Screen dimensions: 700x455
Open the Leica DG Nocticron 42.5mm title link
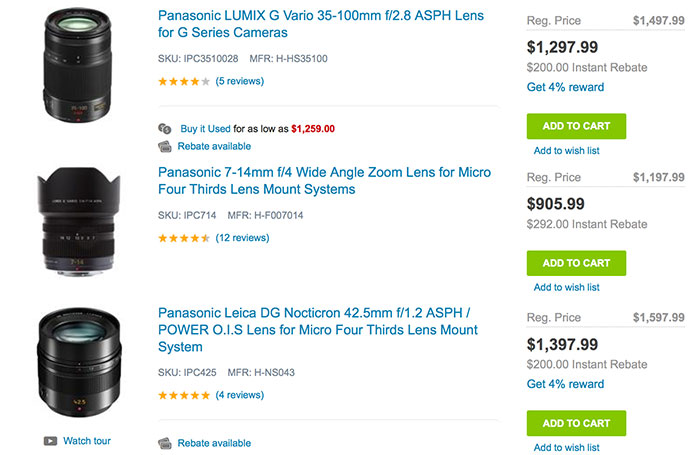[318, 330]
